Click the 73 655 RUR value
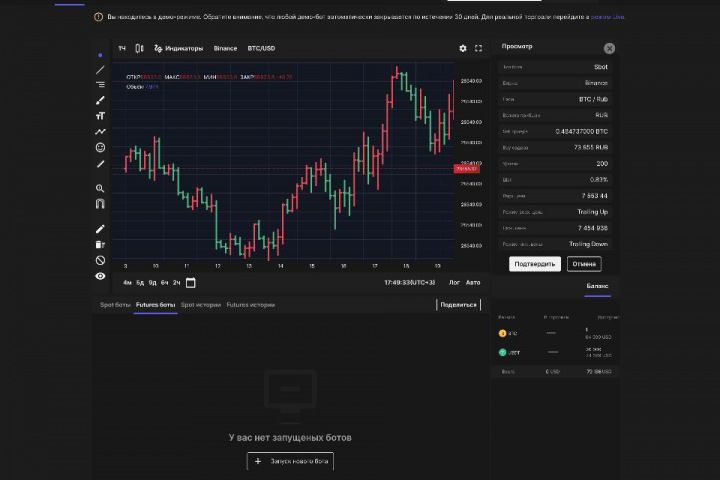This screenshot has width=720, height=480. click(591, 147)
